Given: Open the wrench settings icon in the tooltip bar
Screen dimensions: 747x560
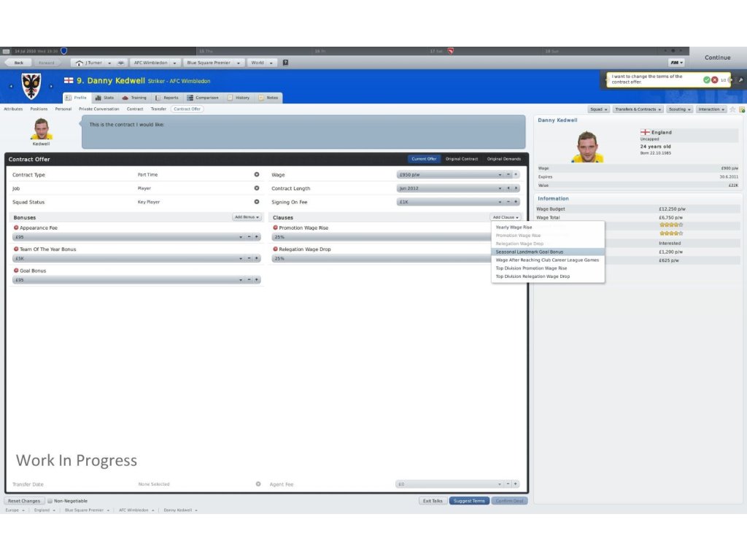Looking at the screenshot, I should pyautogui.click(x=740, y=80).
